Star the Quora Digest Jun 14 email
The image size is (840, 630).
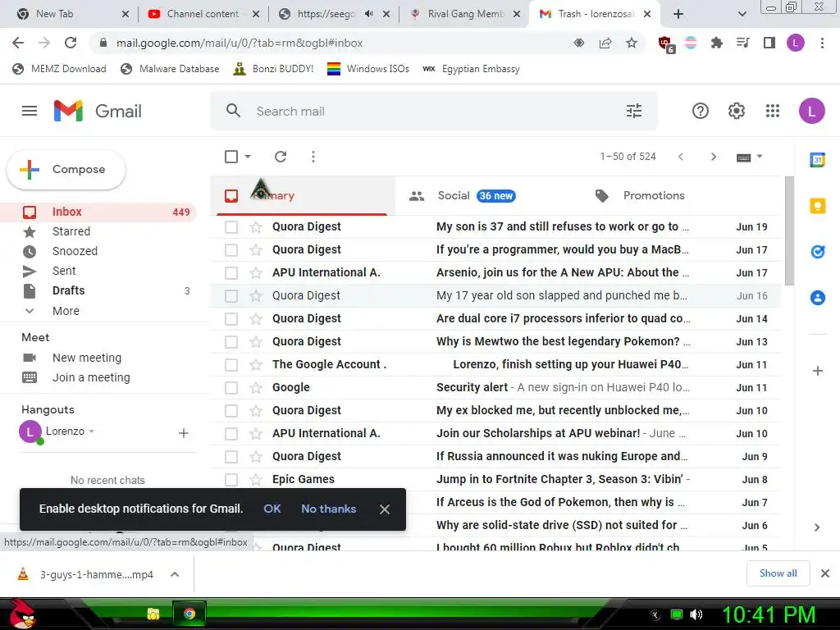[x=256, y=319]
